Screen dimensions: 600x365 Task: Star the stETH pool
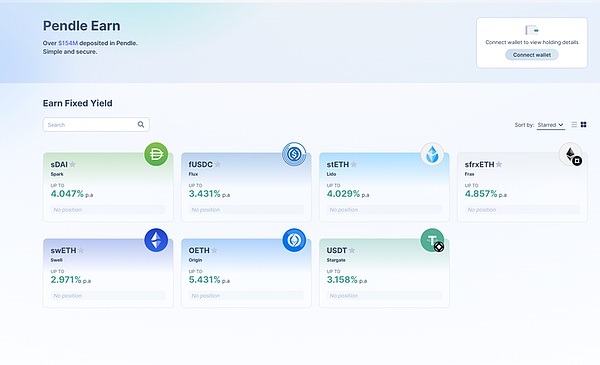click(354, 165)
